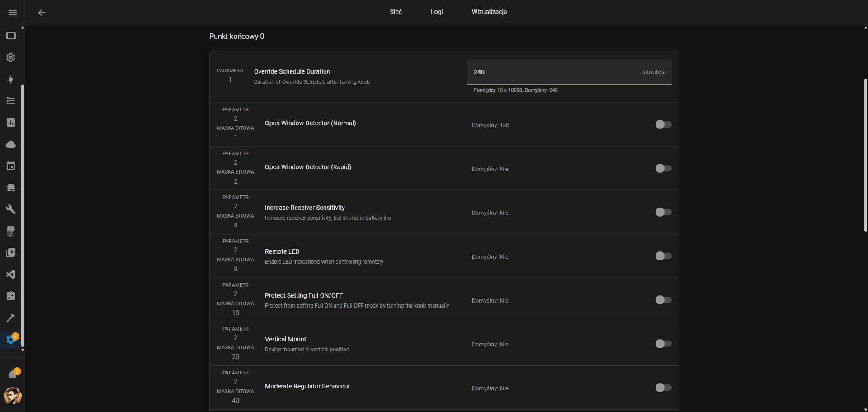Open the calendar icon in sidebar
This screenshot has width=868, height=412.
(11, 166)
